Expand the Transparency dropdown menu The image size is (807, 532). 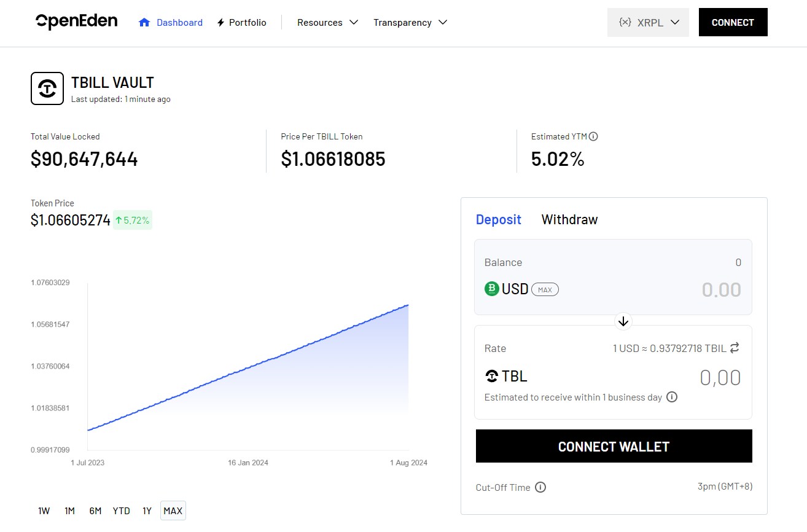click(410, 22)
